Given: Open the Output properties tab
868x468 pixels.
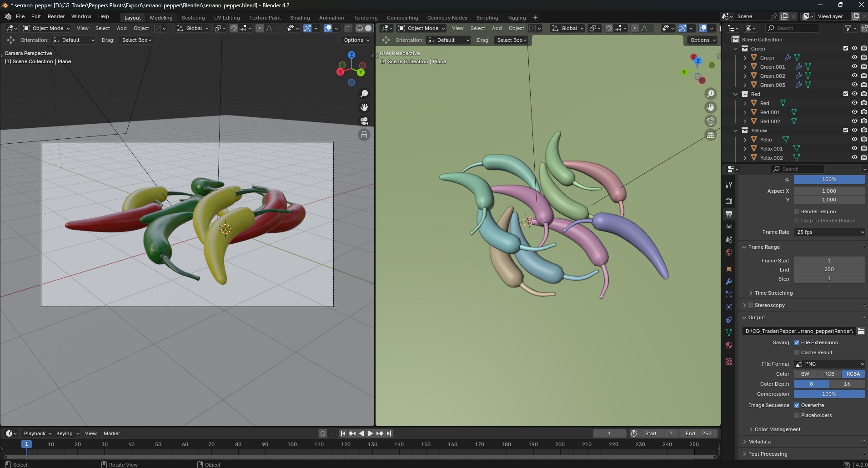Looking at the screenshot, I should tap(729, 214).
